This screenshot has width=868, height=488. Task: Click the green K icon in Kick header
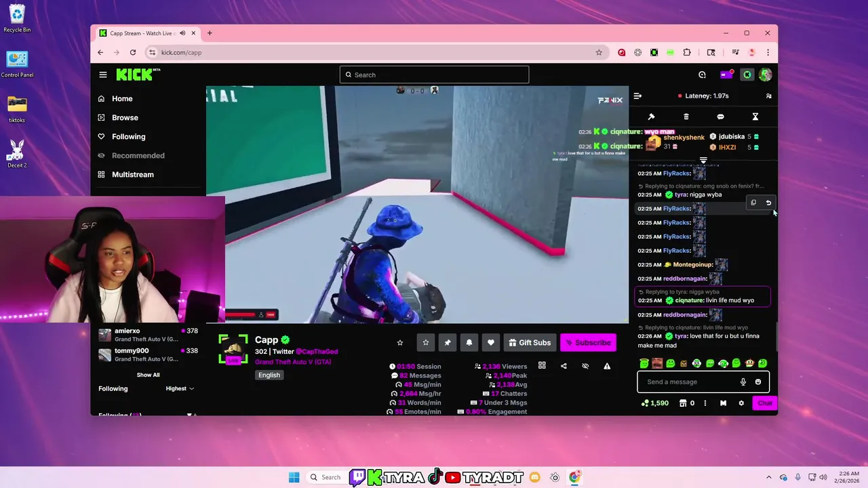[x=747, y=75]
